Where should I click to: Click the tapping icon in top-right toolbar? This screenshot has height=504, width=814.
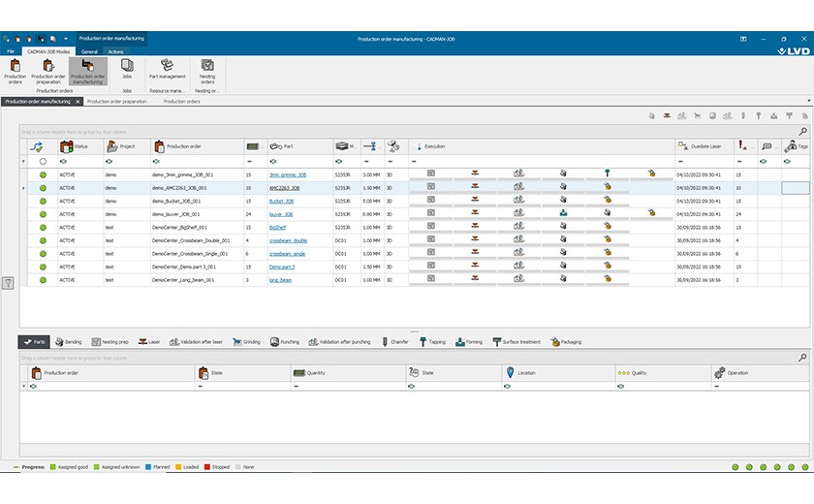point(759,115)
